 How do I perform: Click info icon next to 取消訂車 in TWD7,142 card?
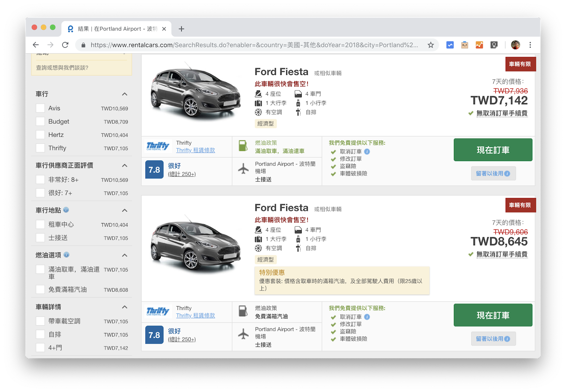click(x=367, y=152)
